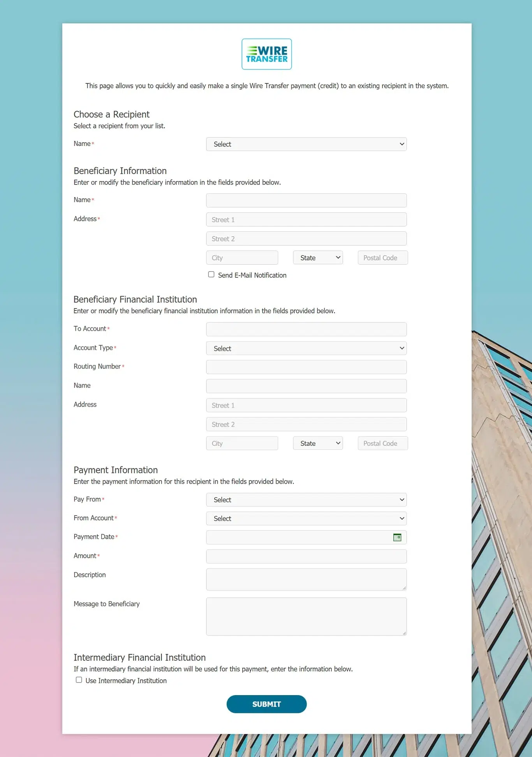Click beneficiary Street 1 address field
This screenshot has height=757, width=532.
point(306,220)
